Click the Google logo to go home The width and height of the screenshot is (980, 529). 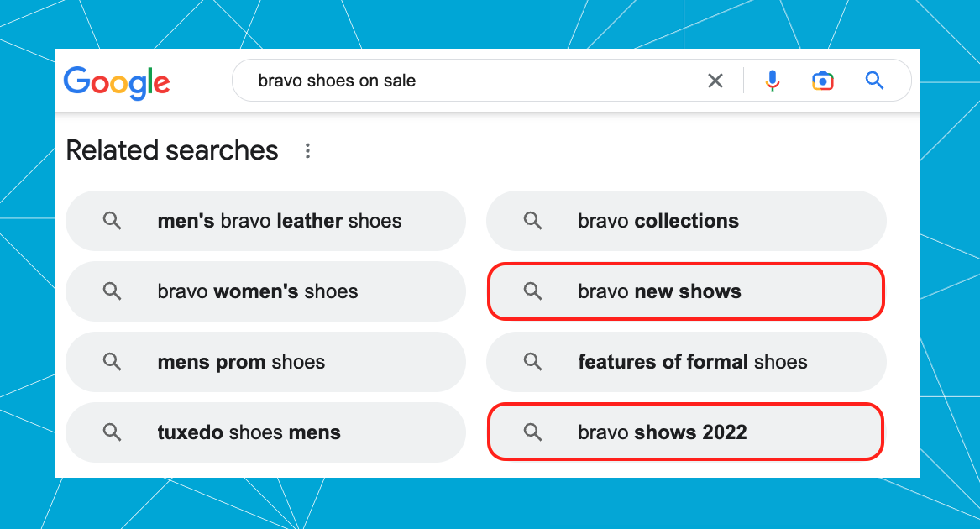117,82
